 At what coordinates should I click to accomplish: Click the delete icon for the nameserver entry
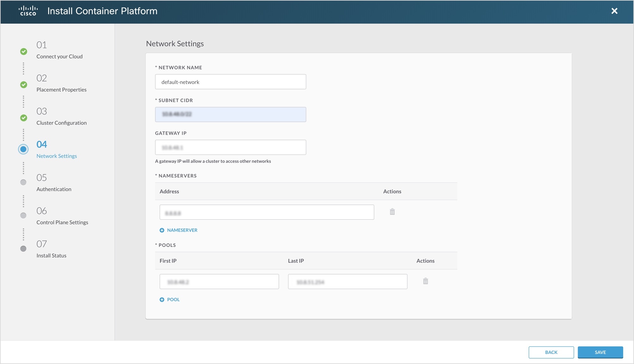tap(392, 211)
